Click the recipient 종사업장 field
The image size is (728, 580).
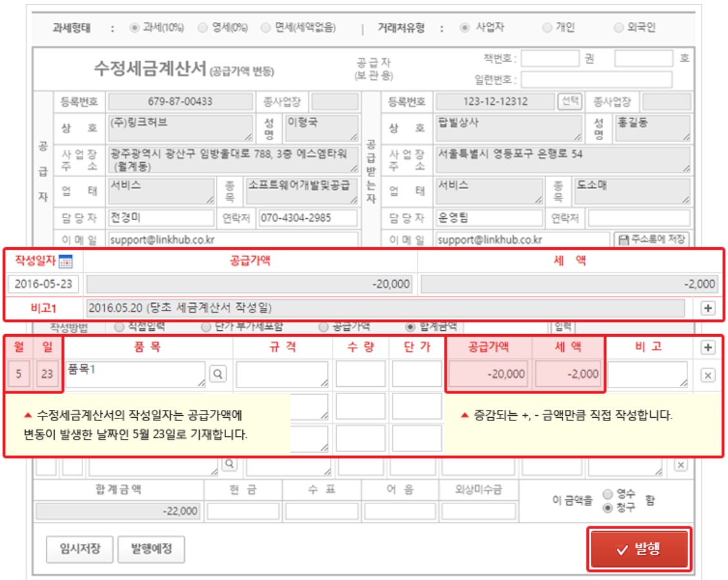(x=666, y=101)
